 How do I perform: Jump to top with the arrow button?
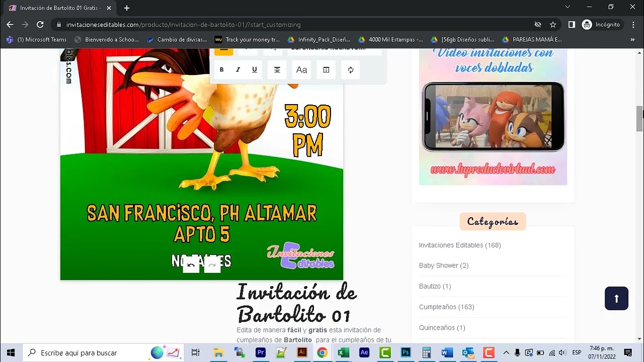(x=616, y=298)
